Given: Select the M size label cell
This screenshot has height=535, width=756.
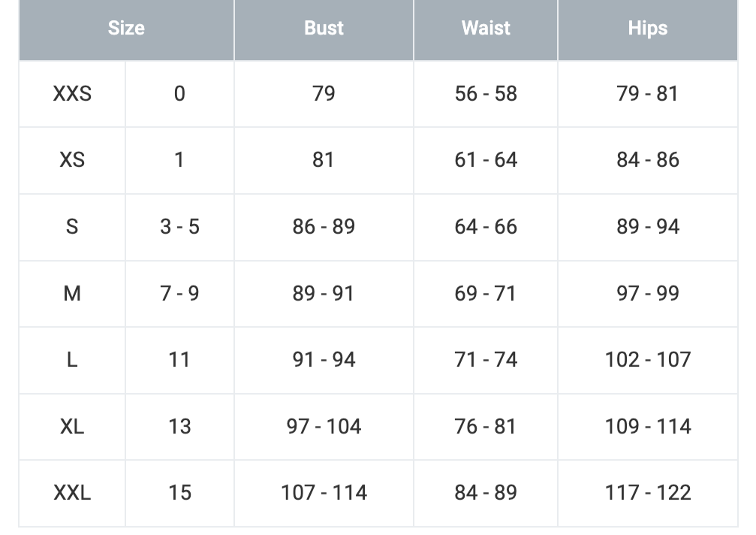Looking at the screenshot, I should [72, 293].
